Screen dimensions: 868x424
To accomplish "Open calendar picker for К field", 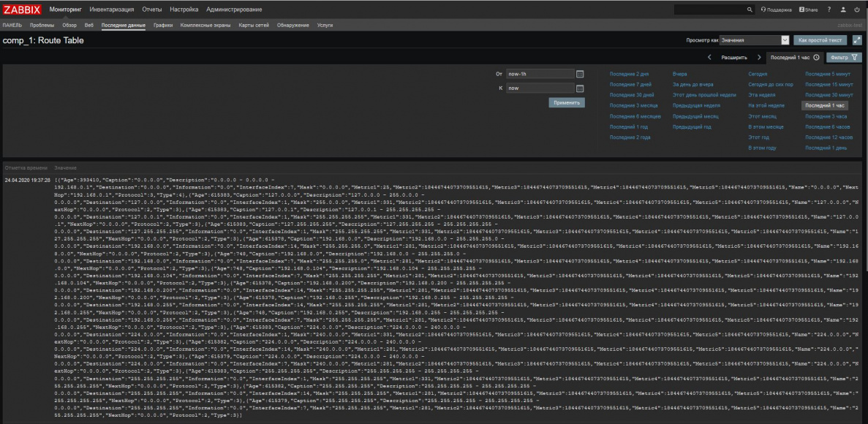I will [581, 88].
